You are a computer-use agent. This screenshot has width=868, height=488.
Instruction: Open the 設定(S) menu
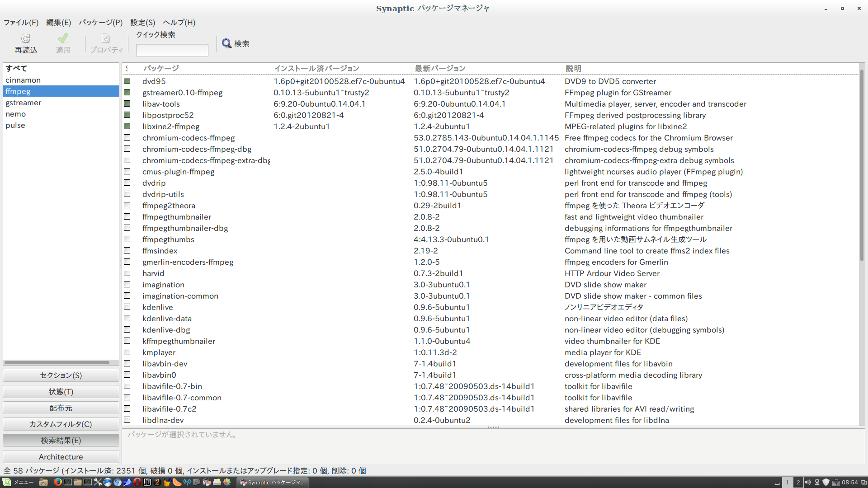143,23
